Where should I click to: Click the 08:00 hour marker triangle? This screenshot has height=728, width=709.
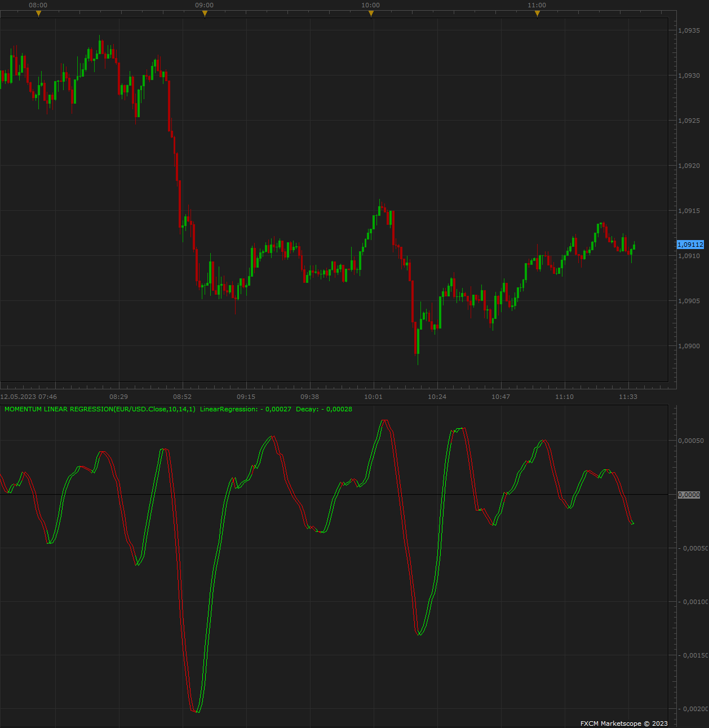point(38,14)
